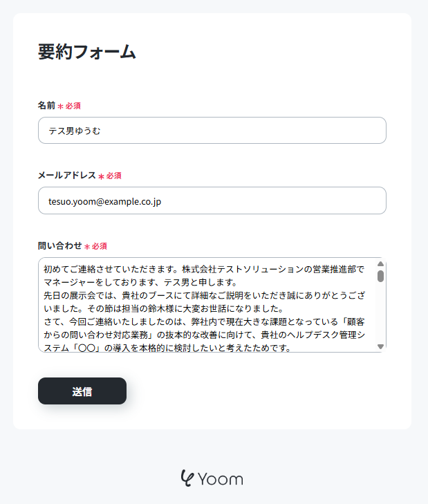
Task: Place cursor after テス男ゆうむ text
Action: tap(102, 131)
